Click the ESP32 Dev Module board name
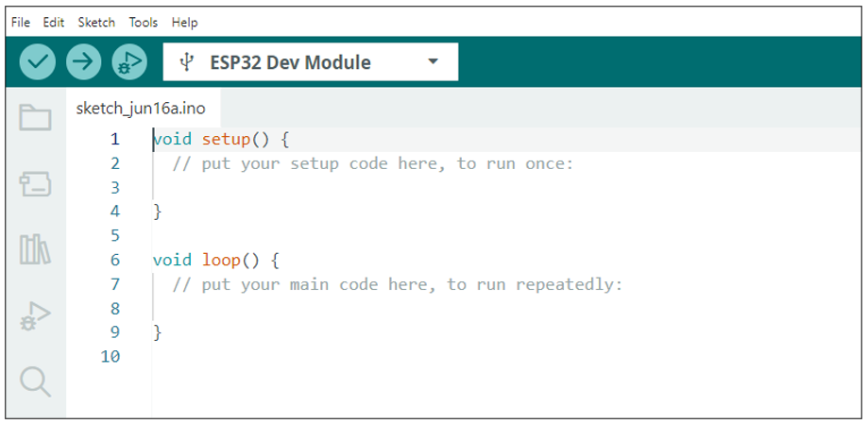Screen dimensions: 868x424 [290, 62]
